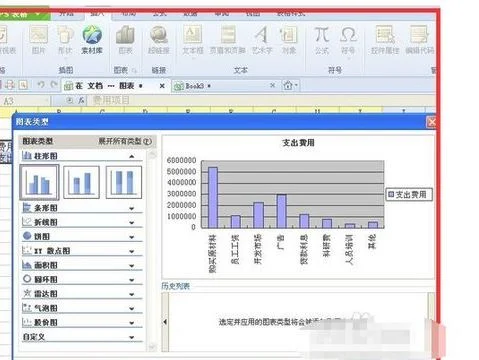Click the 其他 axis label

(x=372, y=242)
